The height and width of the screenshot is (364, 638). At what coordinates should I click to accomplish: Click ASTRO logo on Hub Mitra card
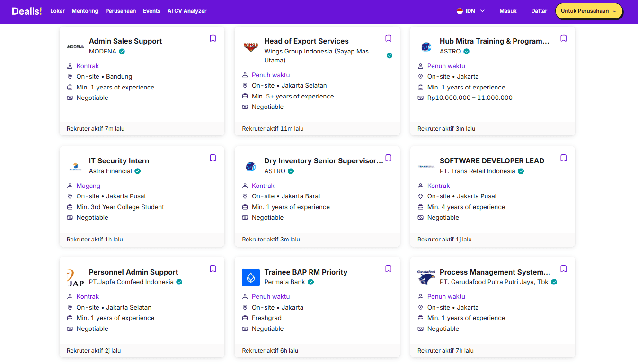point(426,47)
